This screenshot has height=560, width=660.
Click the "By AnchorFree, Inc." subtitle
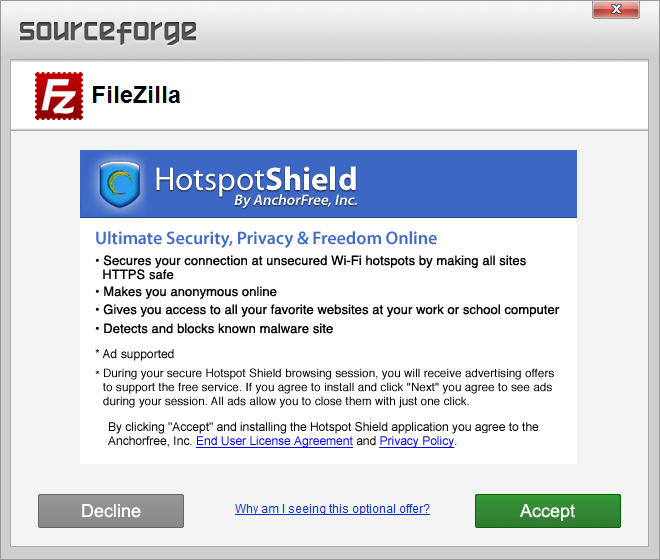[295, 200]
